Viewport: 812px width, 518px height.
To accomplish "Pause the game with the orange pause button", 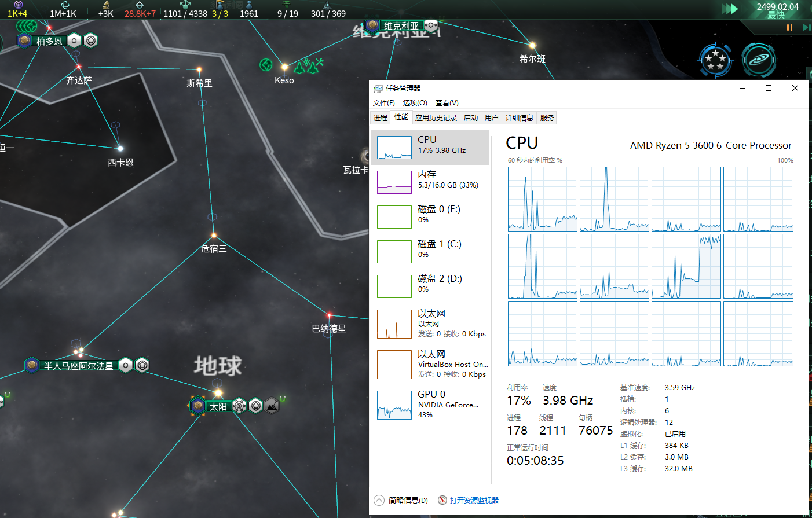I will click(x=789, y=27).
